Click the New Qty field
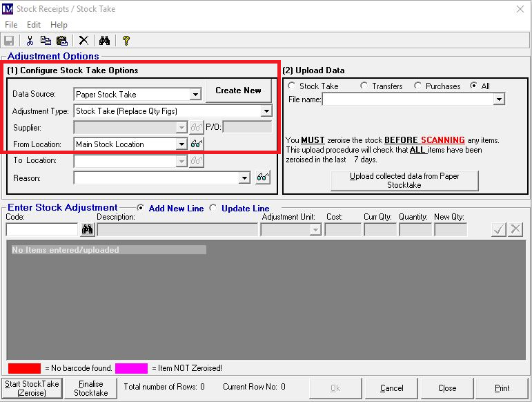 pos(451,230)
